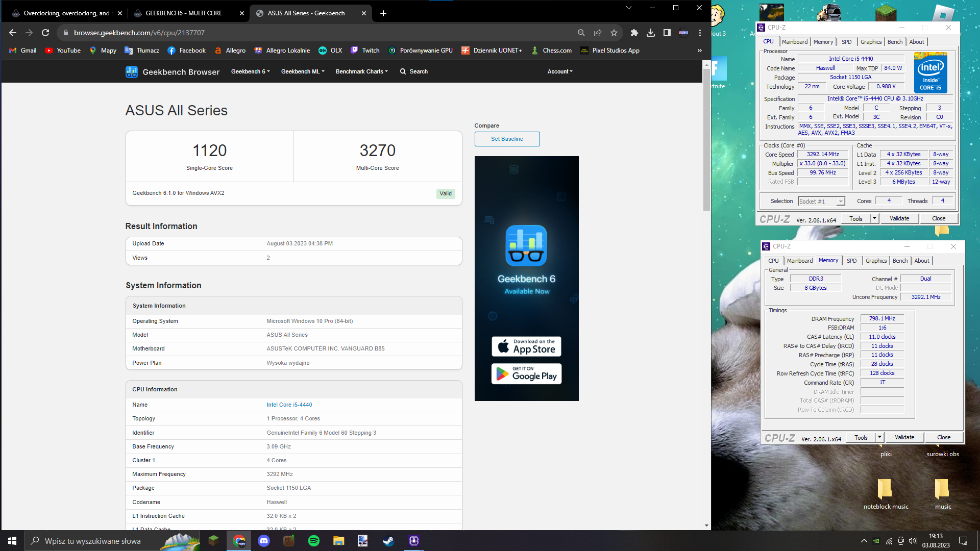Click Close in the bottom CPU-Z window
The image size is (980, 551).
pos(944,437)
